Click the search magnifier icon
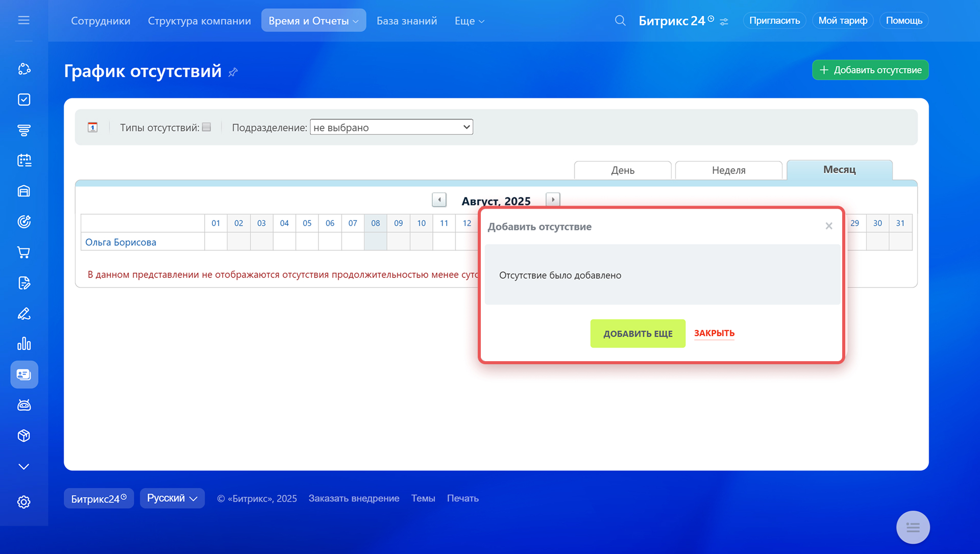Image resolution: width=980 pixels, height=554 pixels. click(620, 20)
